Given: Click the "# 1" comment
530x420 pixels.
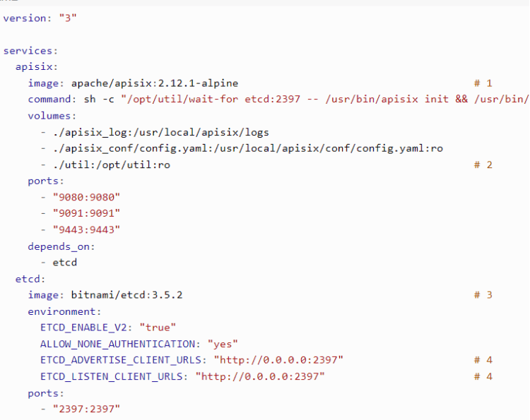Looking at the screenshot, I should point(483,83).
